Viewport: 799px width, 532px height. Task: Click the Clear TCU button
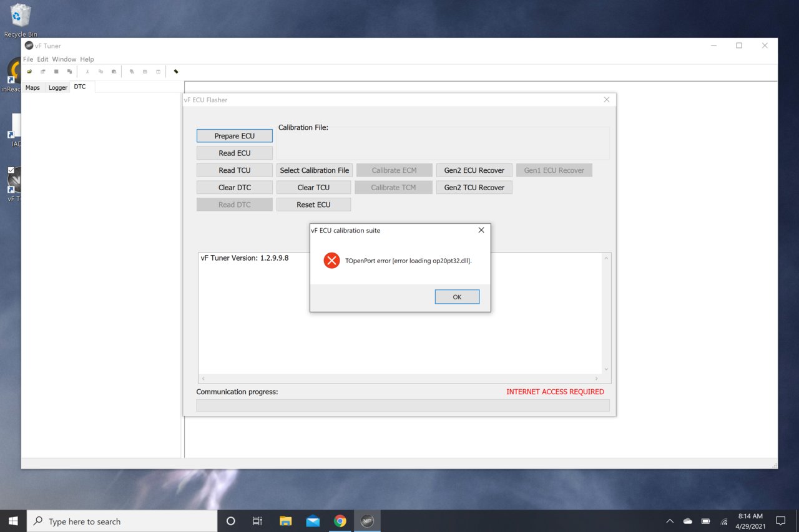point(314,187)
